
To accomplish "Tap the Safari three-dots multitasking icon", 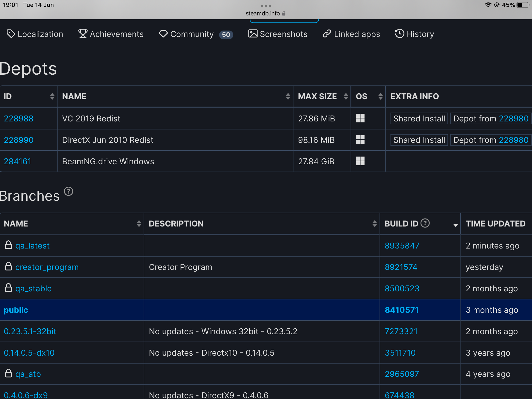I will click(x=266, y=6).
